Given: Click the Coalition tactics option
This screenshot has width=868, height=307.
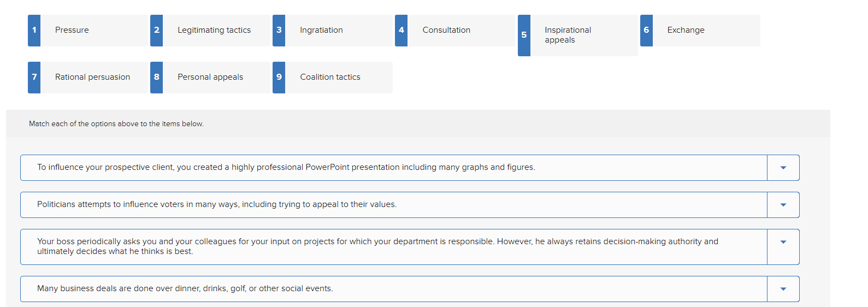Looking at the screenshot, I should (339, 77).
